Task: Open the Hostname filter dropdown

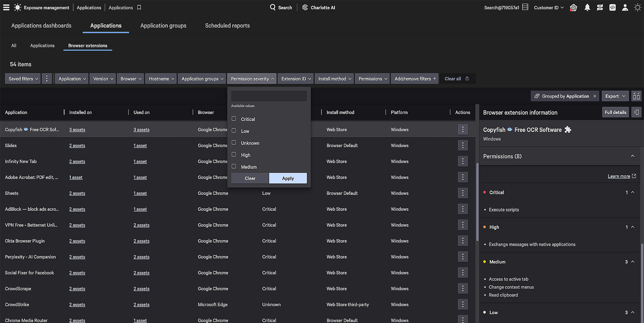Action: point(161,79)
